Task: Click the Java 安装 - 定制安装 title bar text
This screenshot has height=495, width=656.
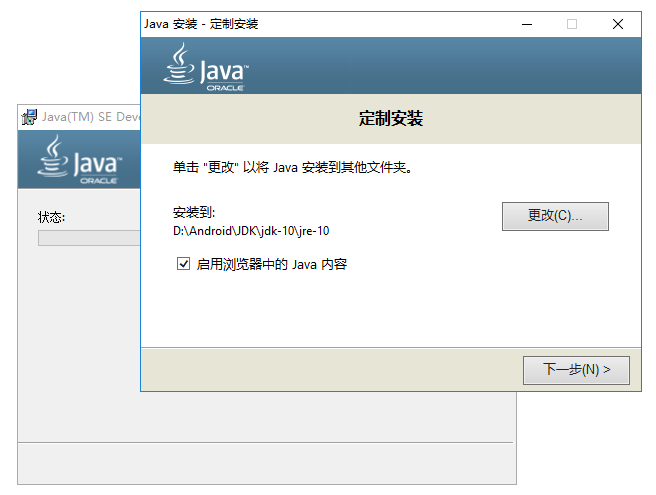Action: [201, 24]
